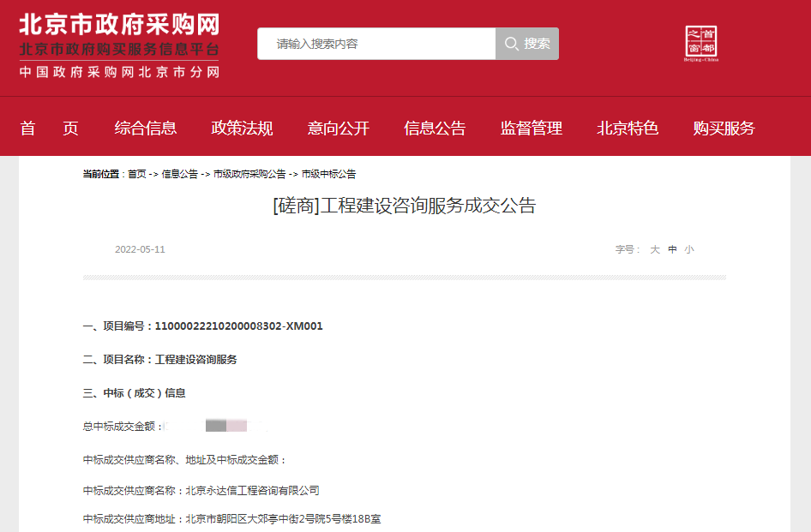Go to the 政策法规 section

pos(242,129)
